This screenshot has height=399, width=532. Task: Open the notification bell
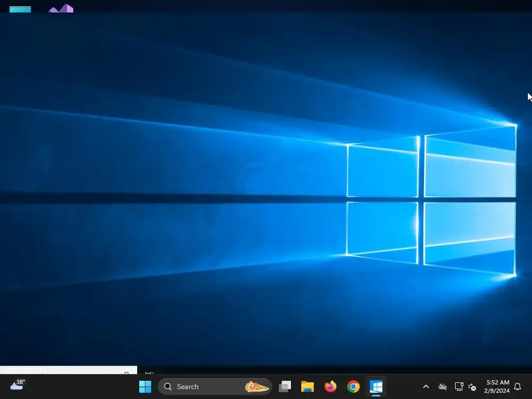point(517,387)
